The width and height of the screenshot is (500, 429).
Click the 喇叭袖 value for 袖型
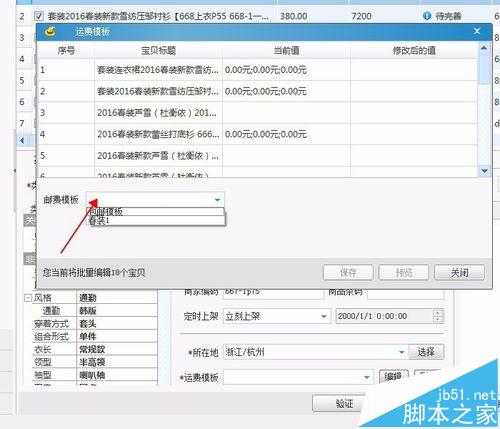[117, 375]
